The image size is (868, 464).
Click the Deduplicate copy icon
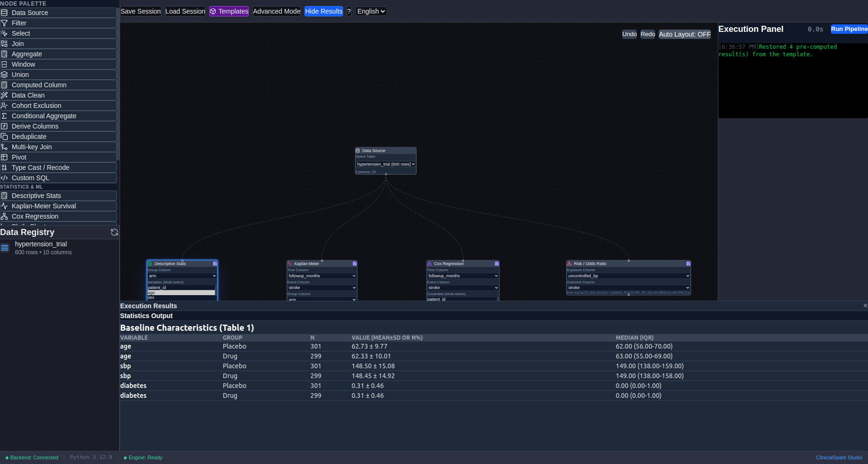click(4, 137)
